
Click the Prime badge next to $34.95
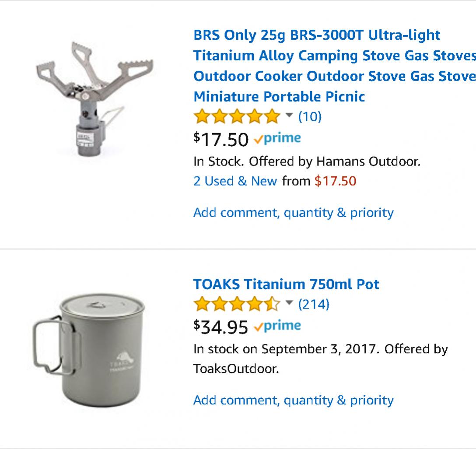(x=277, y=326)
